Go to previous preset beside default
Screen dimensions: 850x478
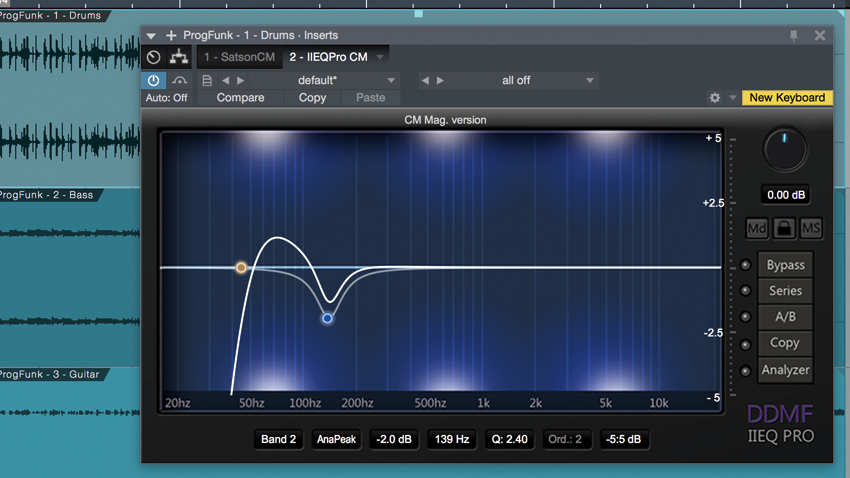(x=226, y=80)
